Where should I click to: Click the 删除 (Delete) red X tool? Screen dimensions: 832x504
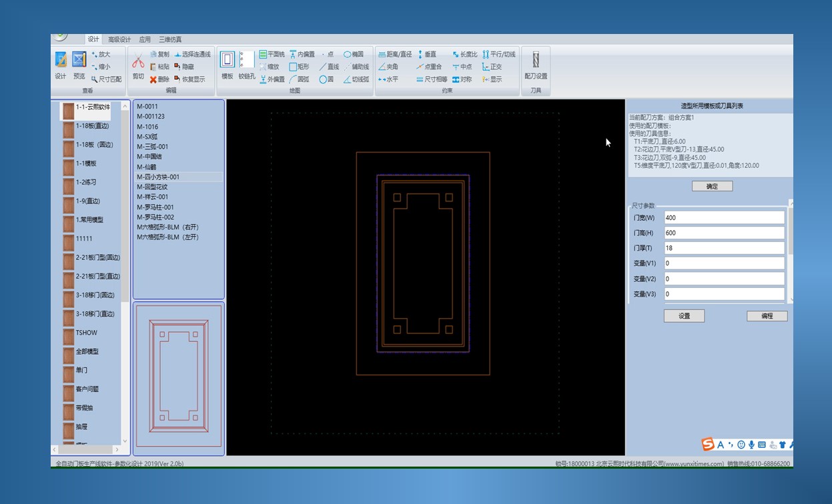tap(159, 79)
